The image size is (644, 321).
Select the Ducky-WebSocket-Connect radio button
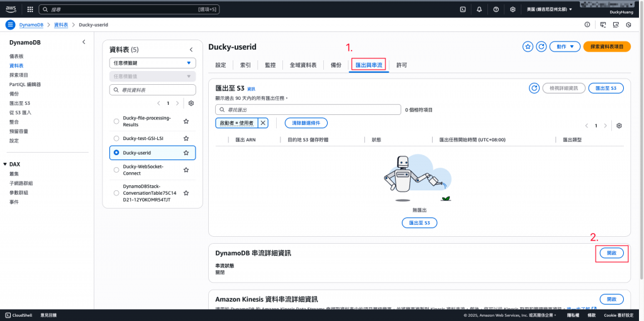pyautogui.click(x=116, y=170)
